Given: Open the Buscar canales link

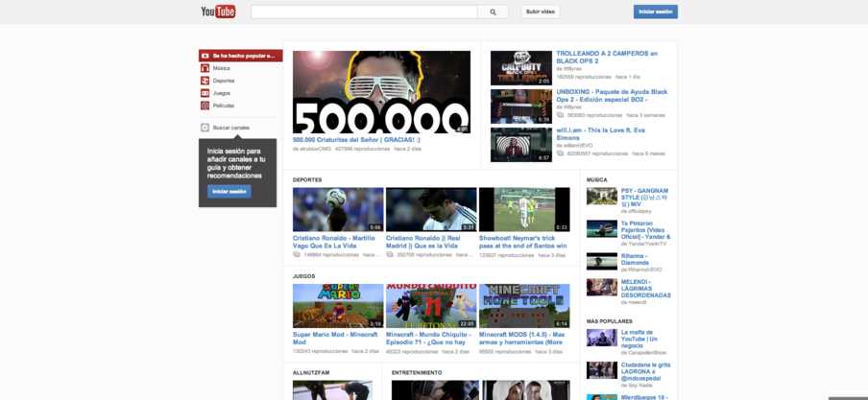Looking at the screenshot, I should pyautogui.click(x=230, y=128).
